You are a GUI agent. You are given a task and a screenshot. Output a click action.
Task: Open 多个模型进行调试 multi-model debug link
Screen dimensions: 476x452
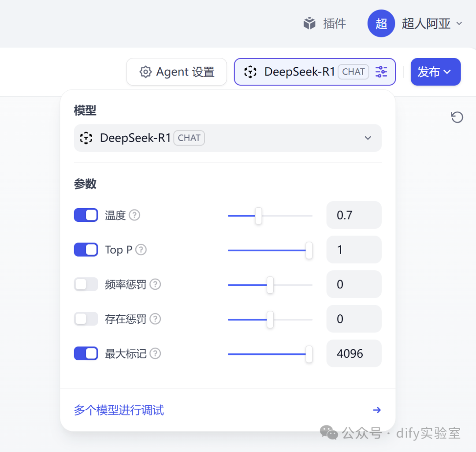point(119,410)
